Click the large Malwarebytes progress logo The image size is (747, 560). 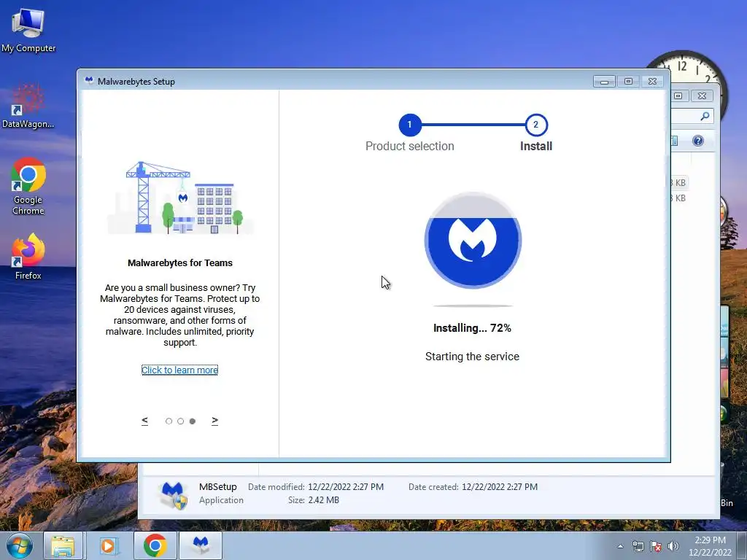pos(473,240)
